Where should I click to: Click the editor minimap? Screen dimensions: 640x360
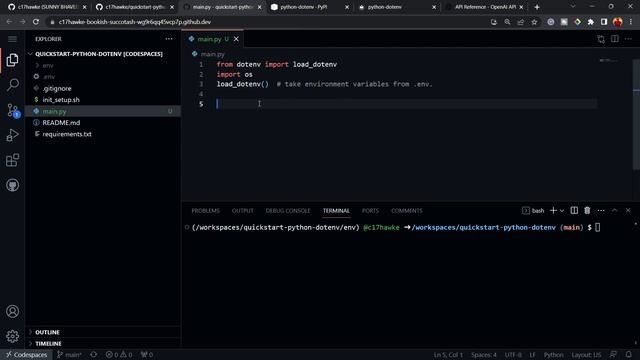point(608,60)
